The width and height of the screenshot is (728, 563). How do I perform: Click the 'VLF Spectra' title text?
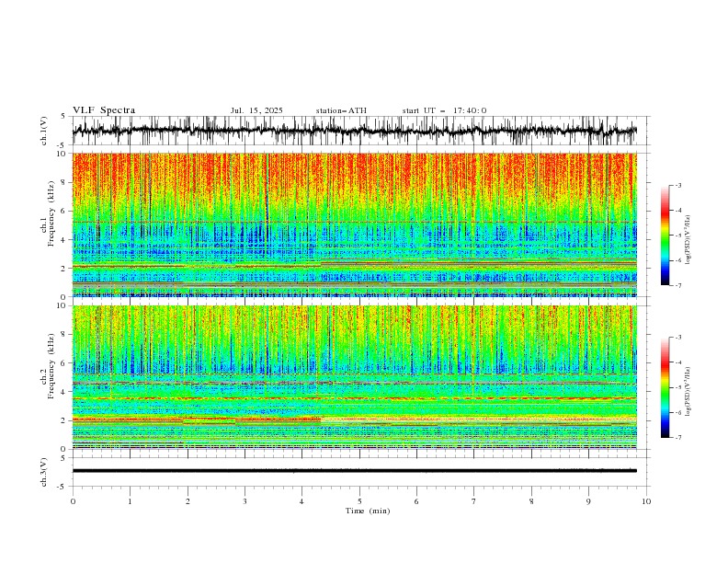tap(104, 110)
